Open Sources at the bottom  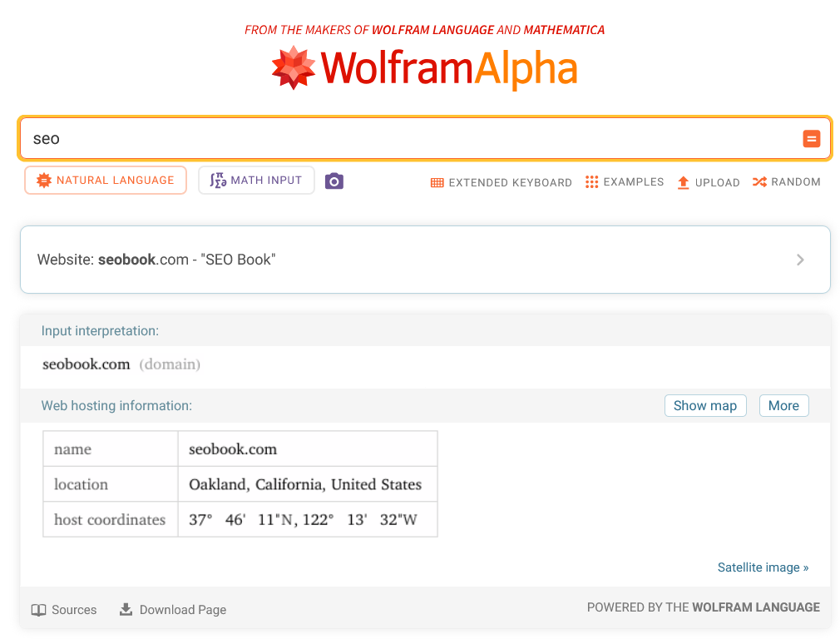click(64, 610)
